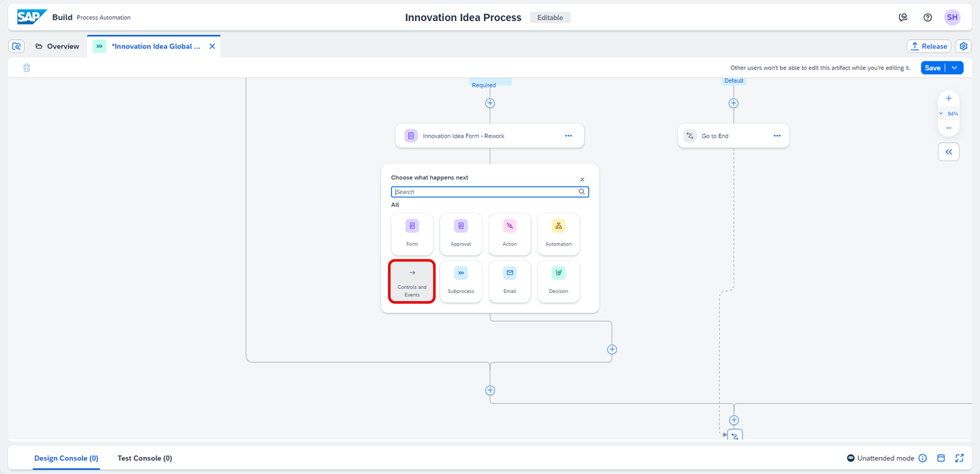Click the Editable status badge
Screen dimensions: 980x474
[x=550, y=18]
